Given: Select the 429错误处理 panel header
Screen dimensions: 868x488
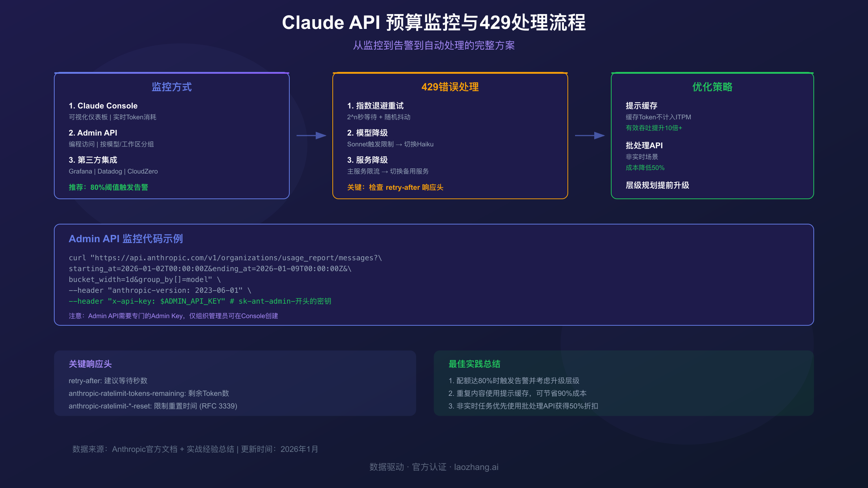Looking at the screenshot, I should click(x=450, y=87).
